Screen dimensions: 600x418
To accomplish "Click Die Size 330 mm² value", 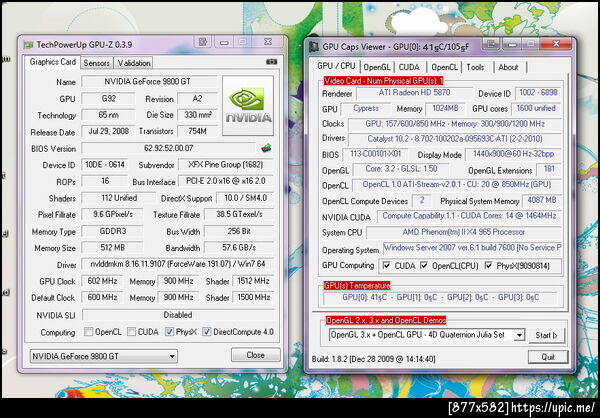I will point(197,115).
